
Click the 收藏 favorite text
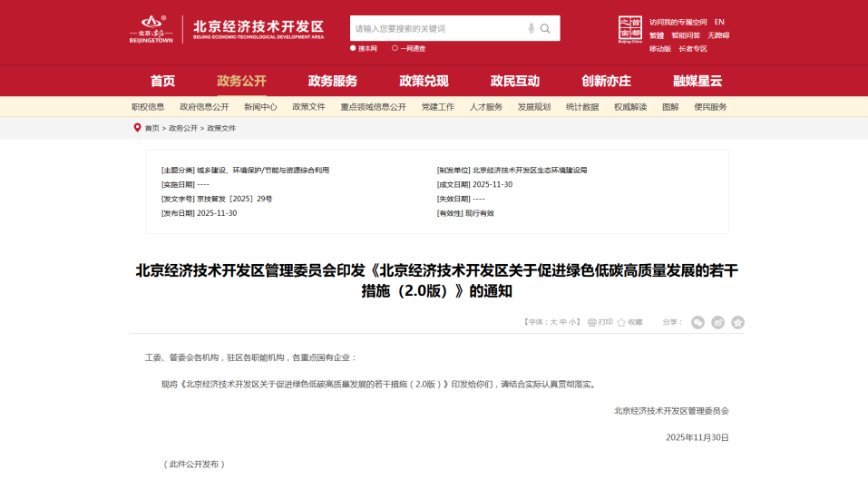point(635,322)
